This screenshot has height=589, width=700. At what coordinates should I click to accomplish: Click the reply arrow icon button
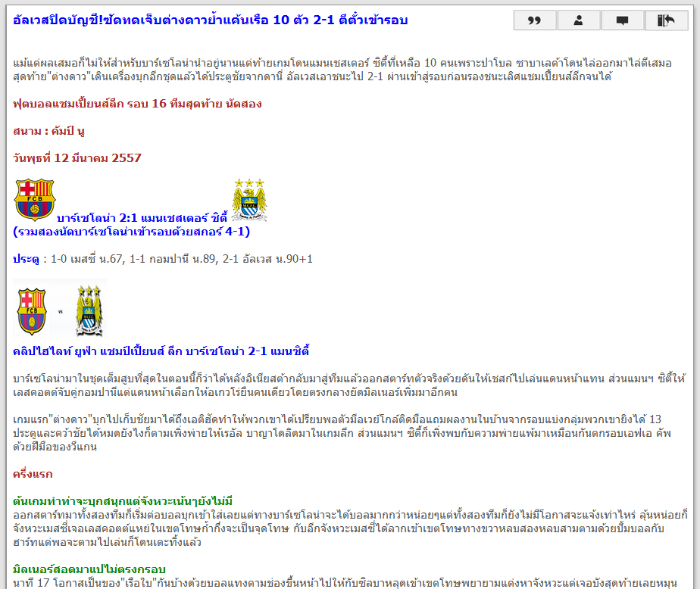[666, 20]
